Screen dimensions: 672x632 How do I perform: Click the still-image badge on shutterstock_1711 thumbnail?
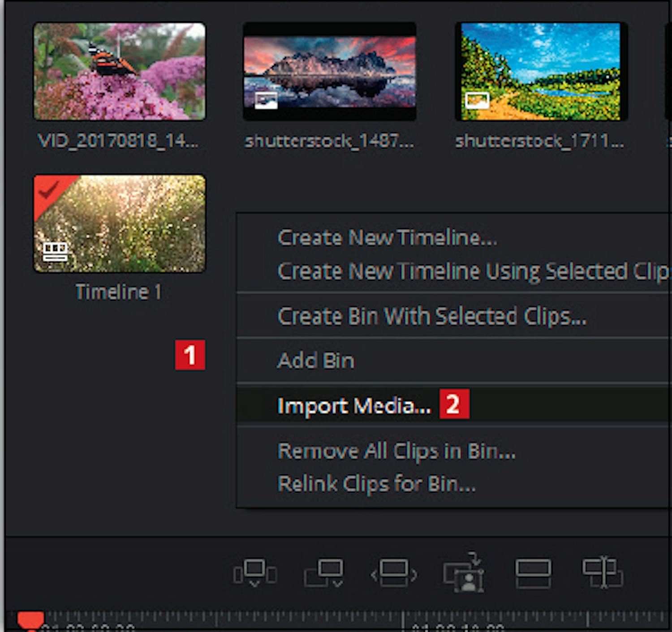click(x=477, y=100)
